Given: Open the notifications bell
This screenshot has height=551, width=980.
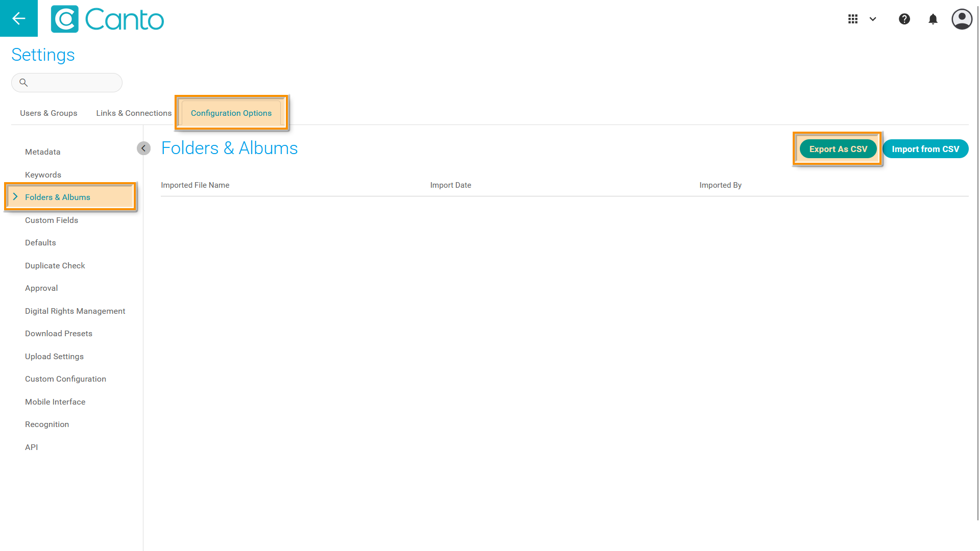Looking at the screenshot, I should click(933, 19).
